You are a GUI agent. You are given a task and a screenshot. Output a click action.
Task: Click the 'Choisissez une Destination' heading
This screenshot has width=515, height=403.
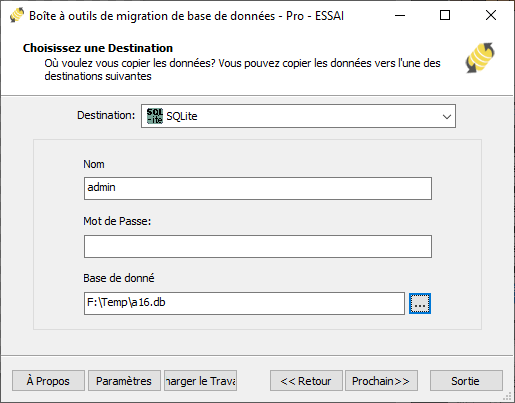98,48
